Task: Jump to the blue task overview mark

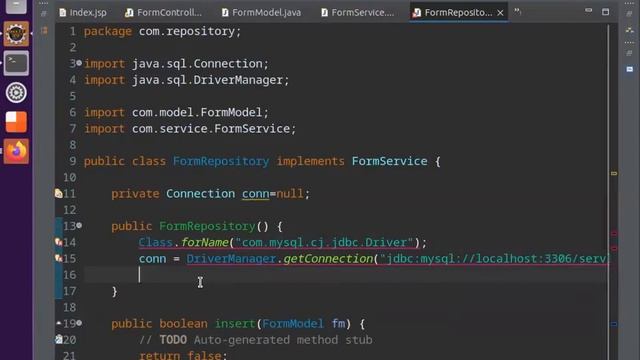Action: pyautogui.click(x=614, y=324)
